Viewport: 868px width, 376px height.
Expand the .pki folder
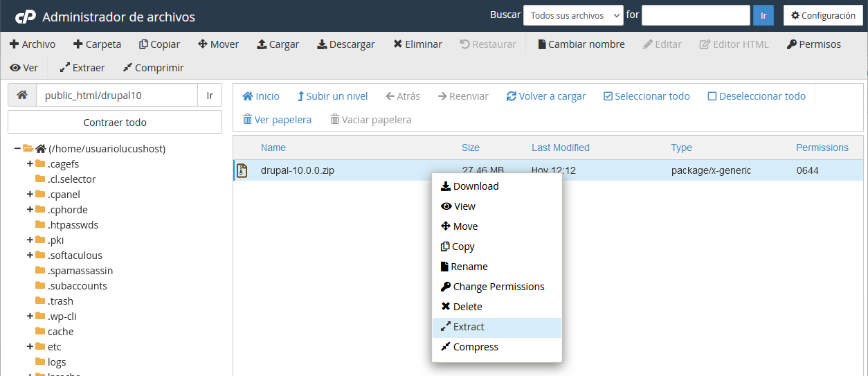[x=30, y=240]
